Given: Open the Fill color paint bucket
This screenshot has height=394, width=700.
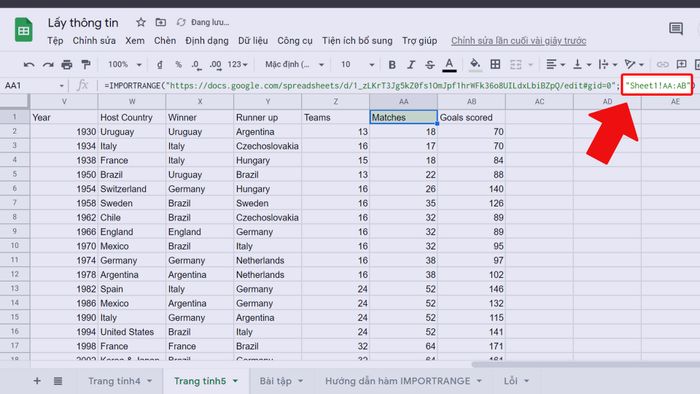Looking at the screenshot, I should (475, 64).
